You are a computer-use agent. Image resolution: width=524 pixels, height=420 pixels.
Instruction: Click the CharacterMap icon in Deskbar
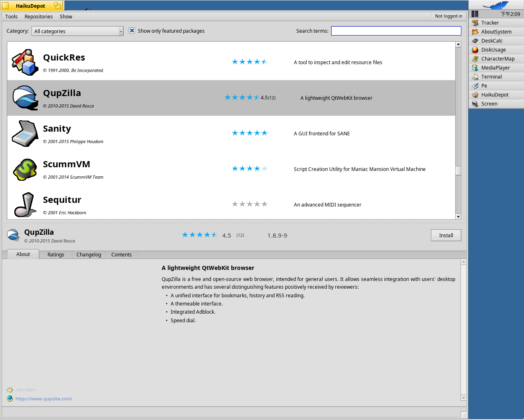(475, 59)
